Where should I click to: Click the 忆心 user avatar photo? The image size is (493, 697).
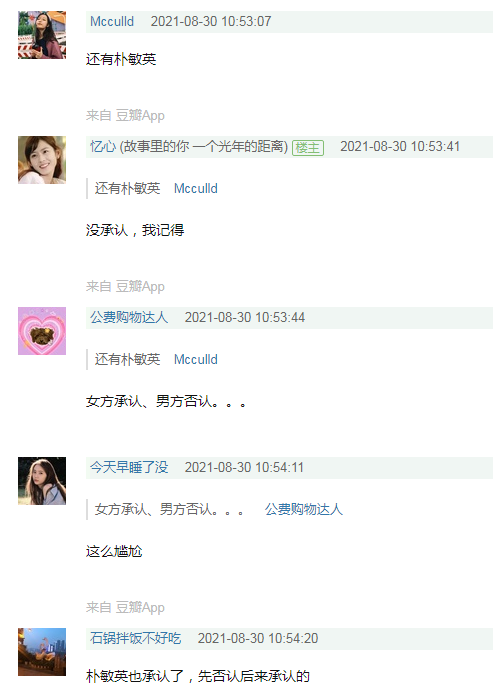(x=42, y=160)
